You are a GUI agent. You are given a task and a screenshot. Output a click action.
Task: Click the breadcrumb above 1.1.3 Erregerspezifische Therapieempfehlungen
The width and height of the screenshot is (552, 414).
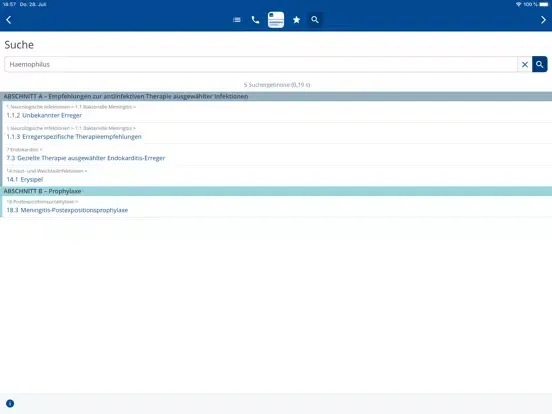(71, 128)
